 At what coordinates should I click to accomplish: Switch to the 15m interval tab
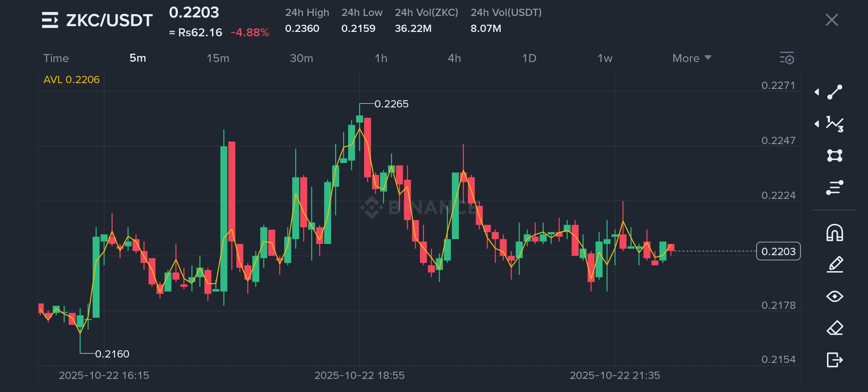(x=218, y=58)
